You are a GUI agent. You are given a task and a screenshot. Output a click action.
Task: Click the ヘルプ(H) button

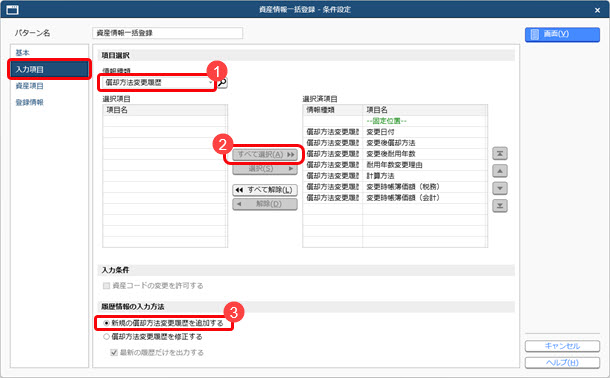pos(562,362)
